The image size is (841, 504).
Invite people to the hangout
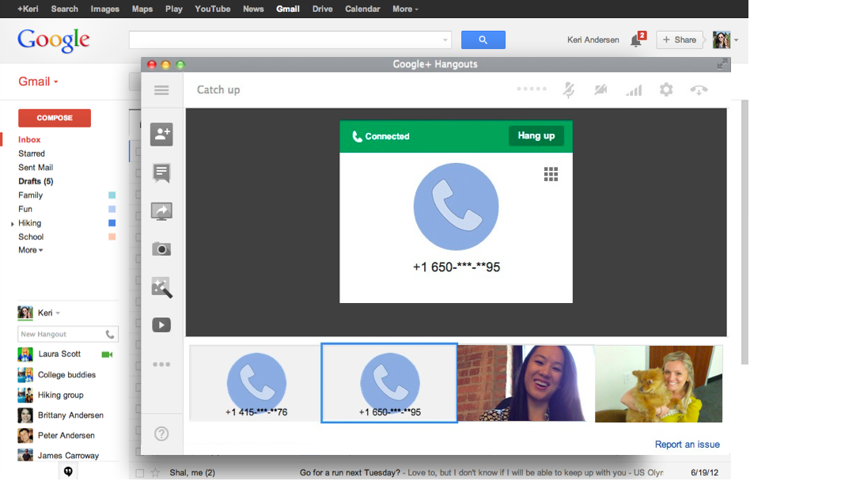(x=161, y=135)
